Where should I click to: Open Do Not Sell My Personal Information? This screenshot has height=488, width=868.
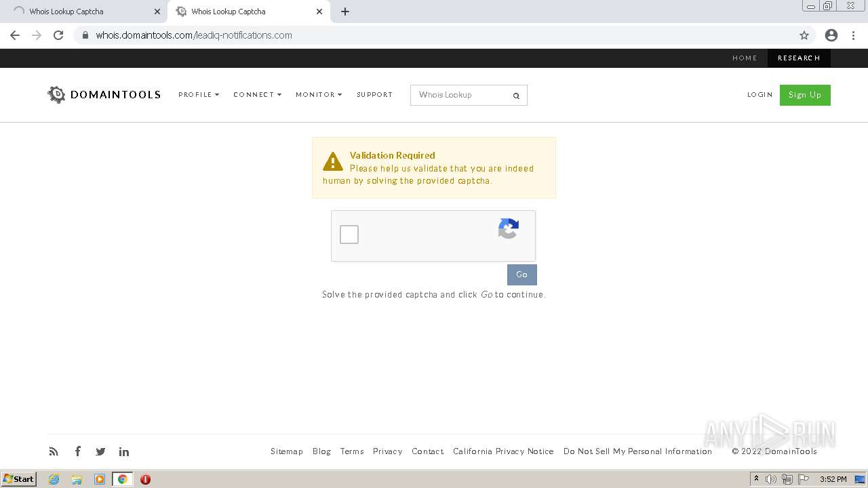637,451
